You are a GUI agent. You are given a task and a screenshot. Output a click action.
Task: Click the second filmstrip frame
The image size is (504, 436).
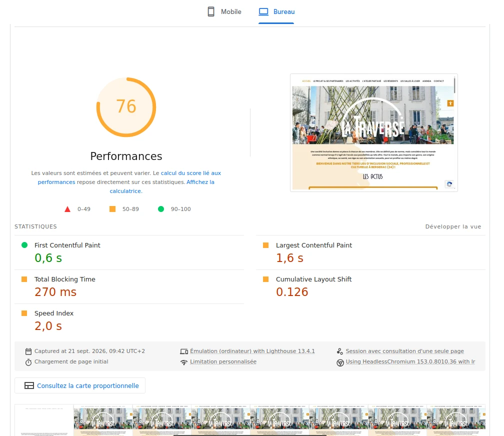(103, 420)
